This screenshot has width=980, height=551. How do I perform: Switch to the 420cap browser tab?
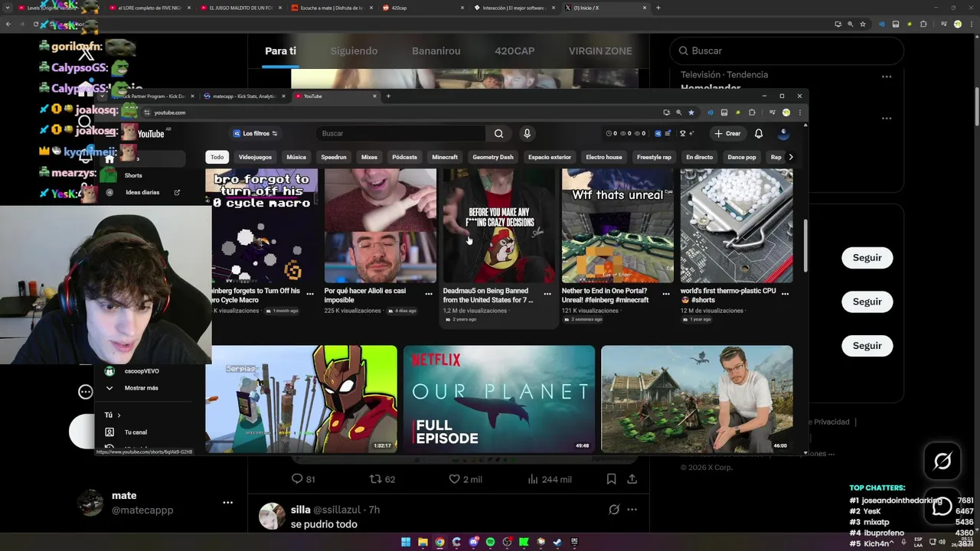[x=423, y=8]
